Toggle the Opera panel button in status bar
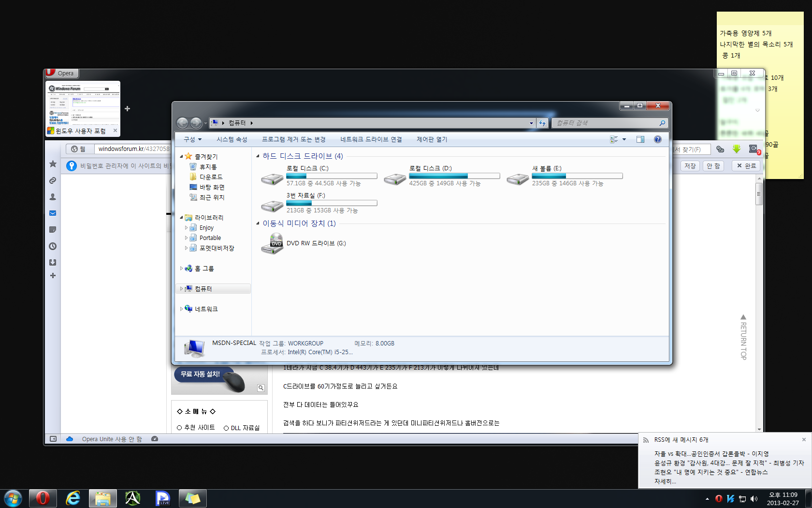The width and height of the screenshot is (812, 508). click(x=53, y=439)
